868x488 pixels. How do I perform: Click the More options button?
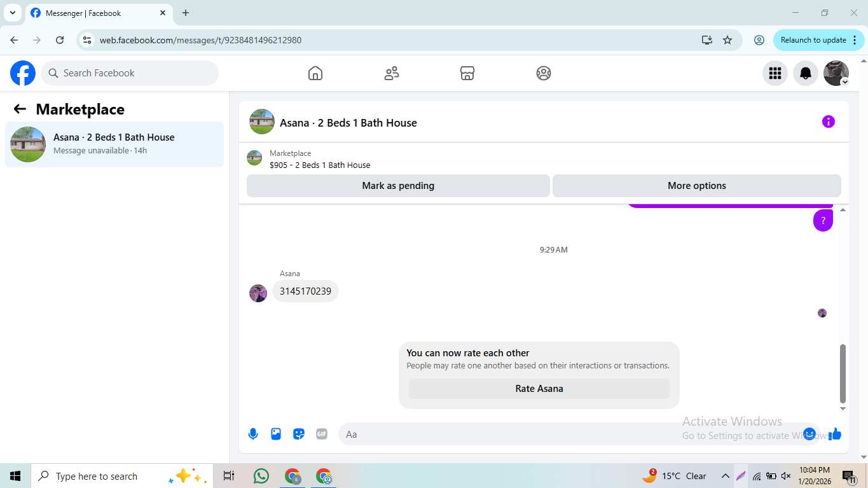(x=697, y=186)
